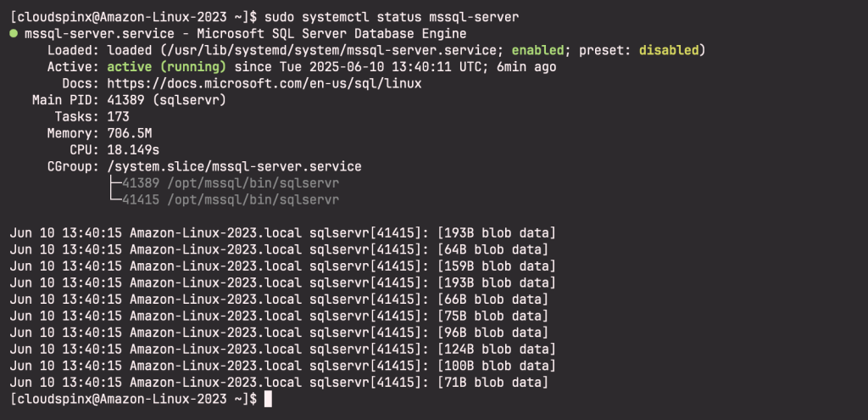The height and width of the screenshot is (420, 868).
Task: Click the green 'enabled' status text
Action: click(537, 50)
